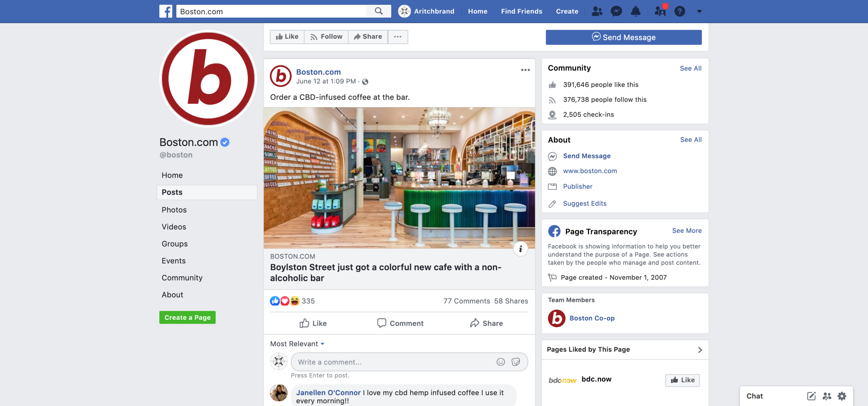Like the CBD coffee post
The width and height of the screenshot is (868, 406).
(x=313, y=323)
